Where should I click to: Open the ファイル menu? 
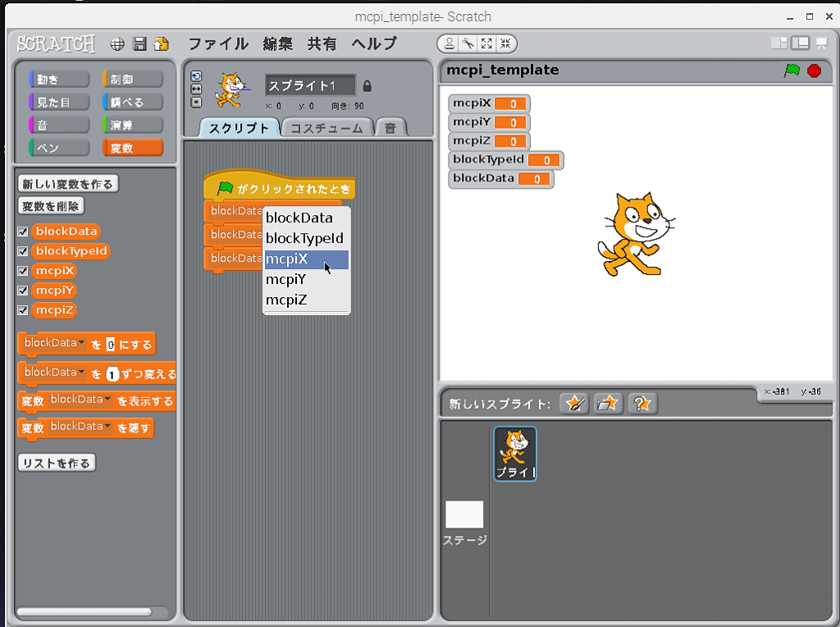point(218,44)
